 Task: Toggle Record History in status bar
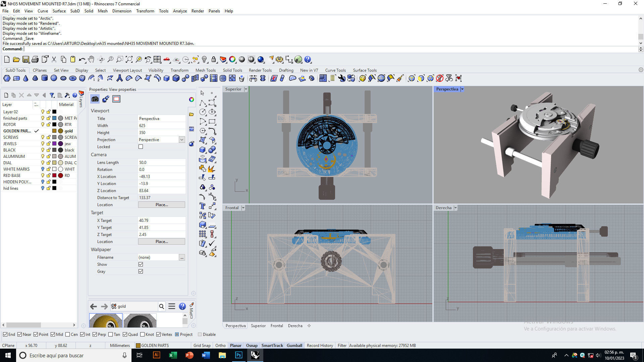click(320, 346)
